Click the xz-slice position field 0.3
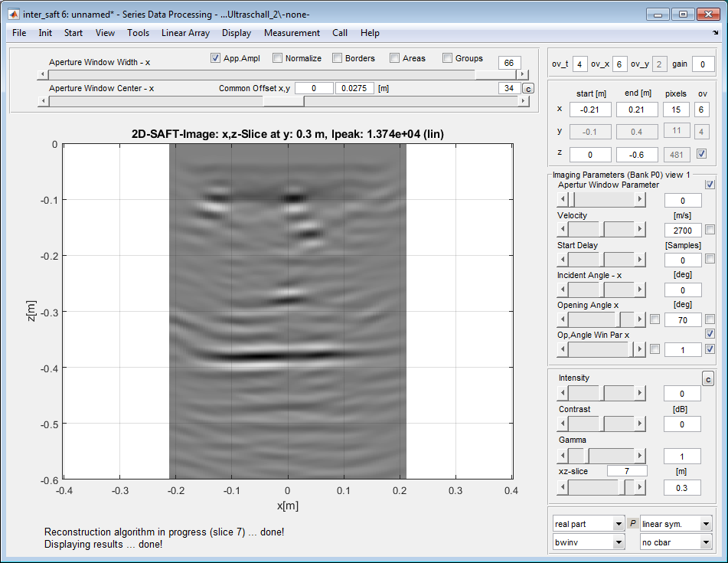 pyautogui.click(x=681, y=488)
